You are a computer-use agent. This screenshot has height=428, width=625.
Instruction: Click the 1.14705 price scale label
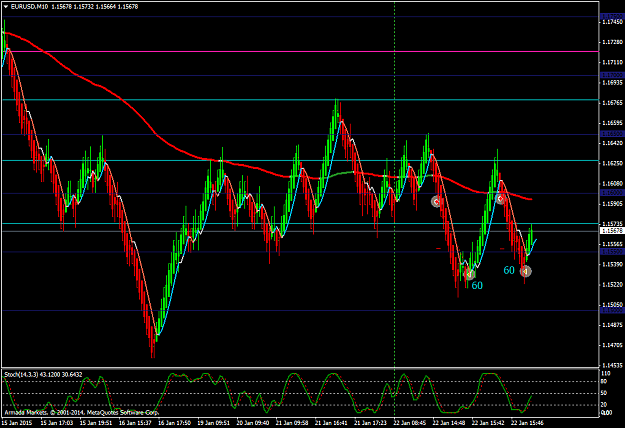pyautogui.click(x=613, y=345)
